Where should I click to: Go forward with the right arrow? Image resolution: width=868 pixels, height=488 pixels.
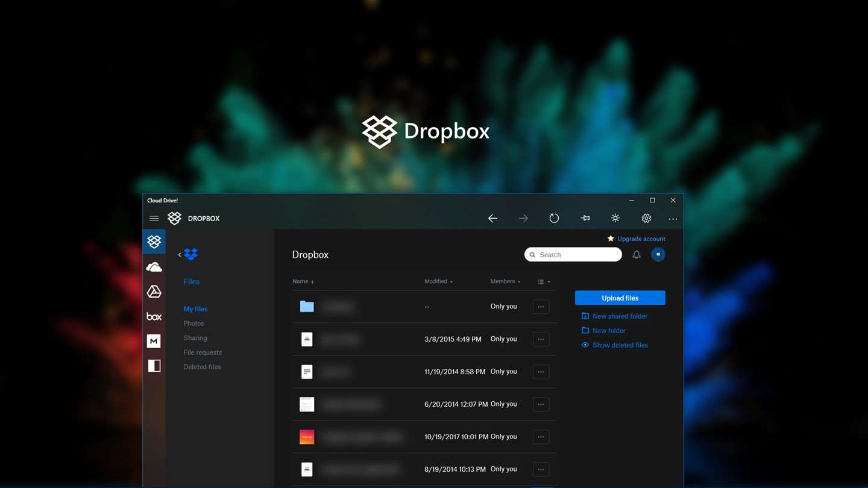click(523, 218)
